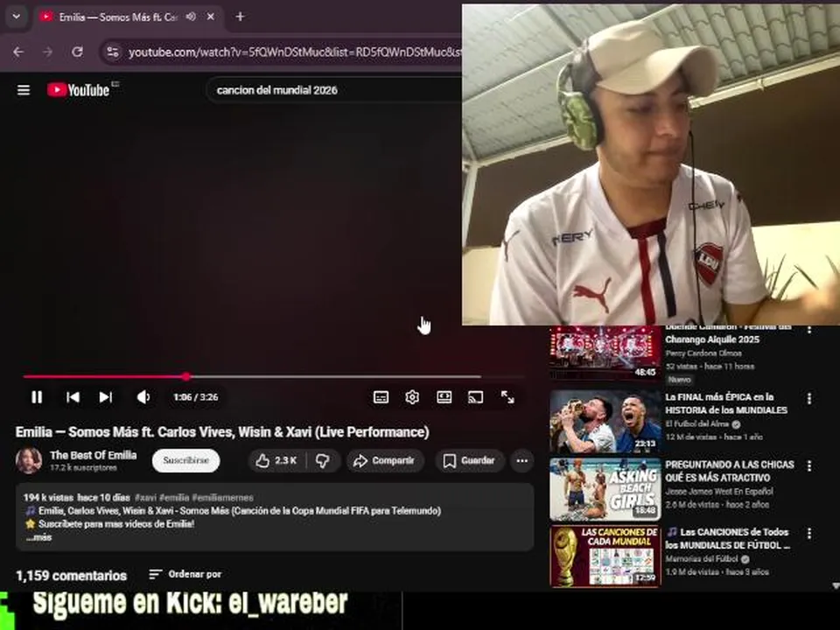Image resolution: width=840 pixels, height=630 pixels.
Task: Open 'Las CANCIONES de Todos los MUNDIALES' title
Action: [x=728, y=538]
